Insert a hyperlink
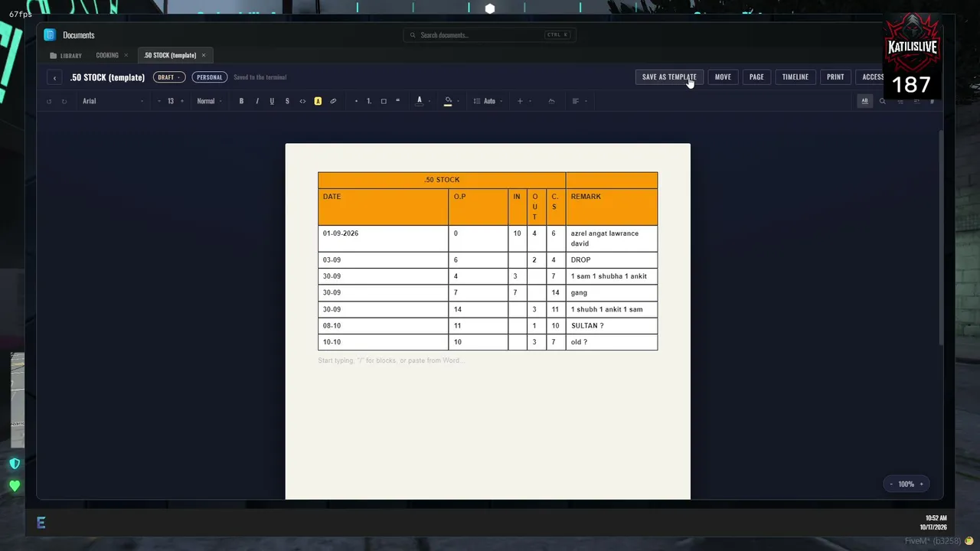 tap(333, 101)
